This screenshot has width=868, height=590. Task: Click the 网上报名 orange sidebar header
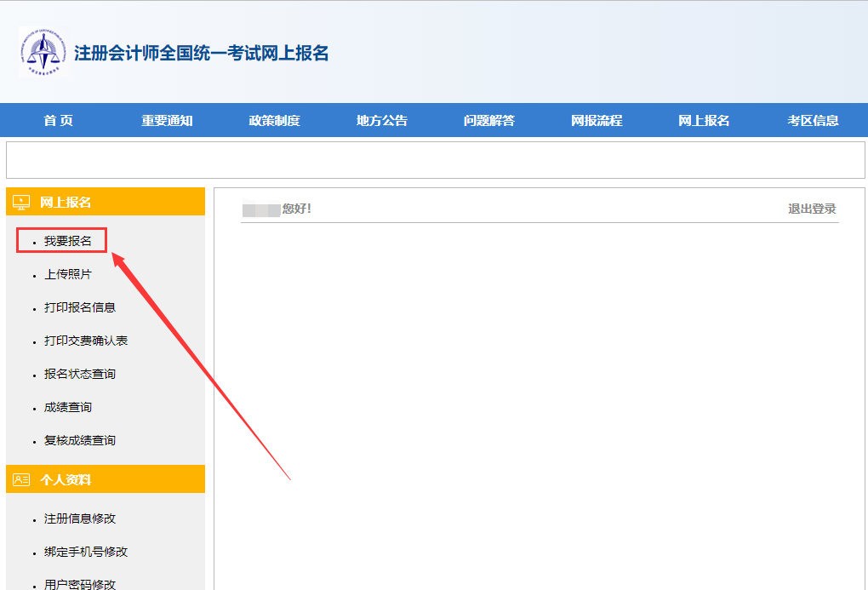click(x=106, y=202)
